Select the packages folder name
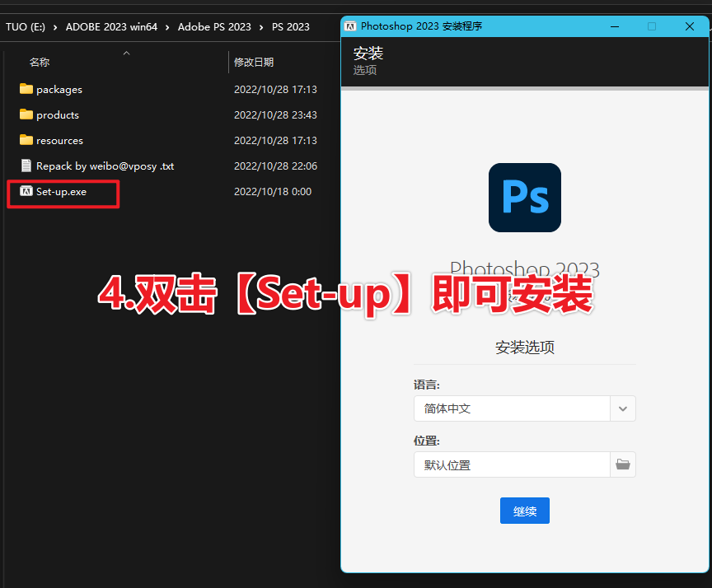Image resolution: width=712 pixels, height=588 pixels. [59, 90]
